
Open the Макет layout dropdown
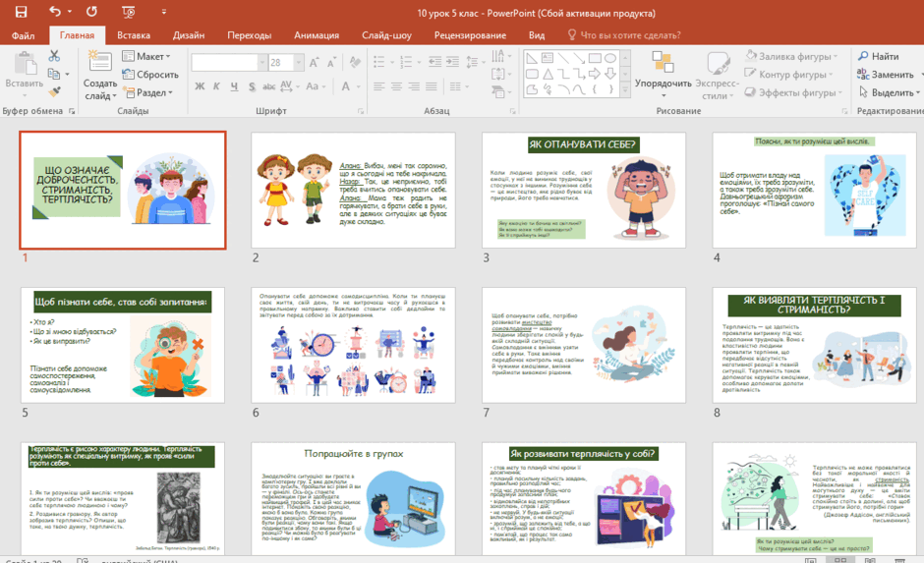pyautogui.click(x=146, y=56)
